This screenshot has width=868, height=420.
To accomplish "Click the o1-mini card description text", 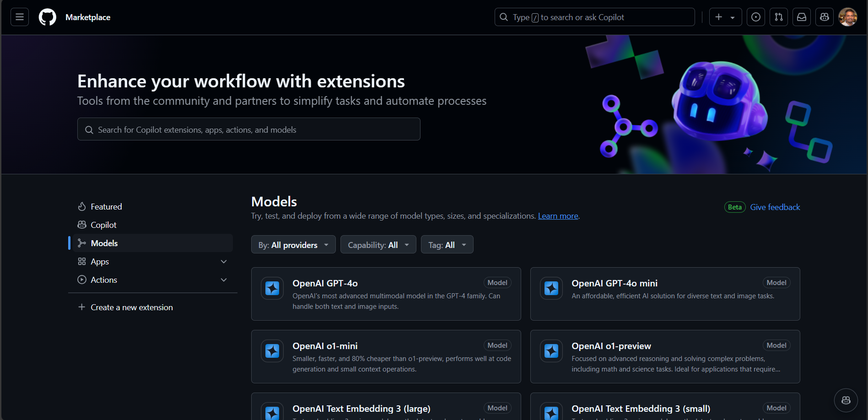I will tap(402, 364).
